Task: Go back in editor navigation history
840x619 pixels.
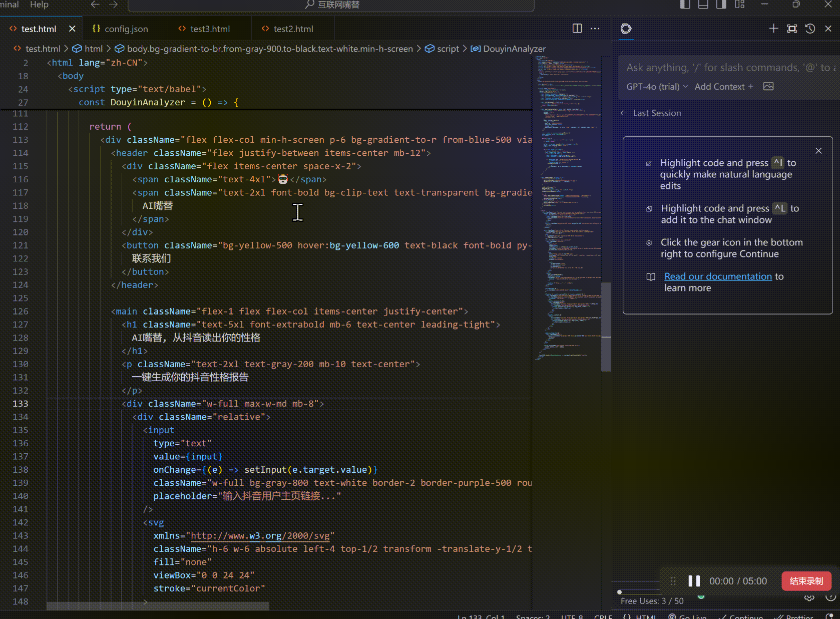Action: [x=95, y=5]
